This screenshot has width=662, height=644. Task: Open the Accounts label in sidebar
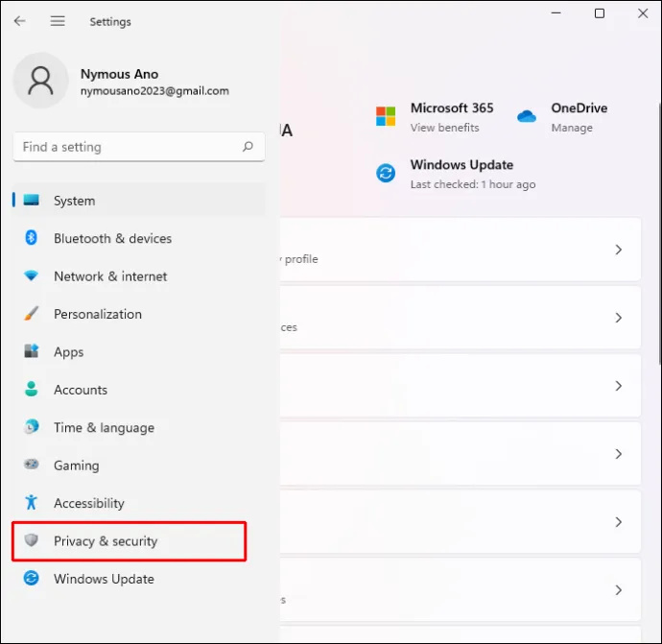point(81,390)
